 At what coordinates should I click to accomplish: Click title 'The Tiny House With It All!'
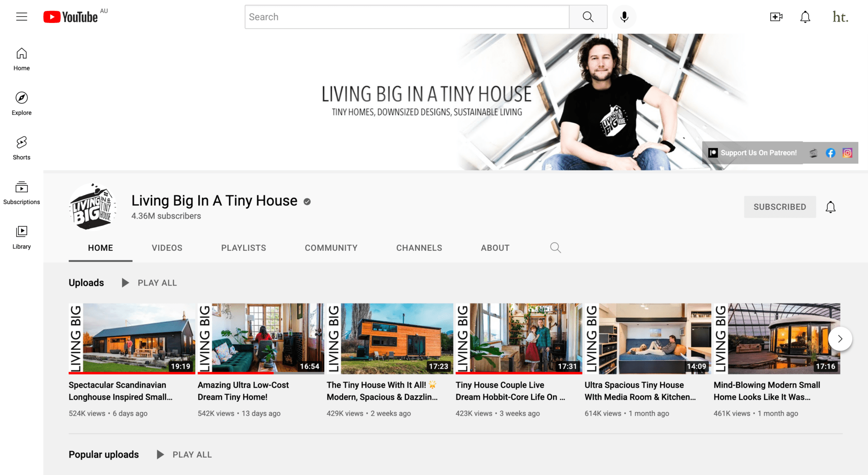pos(382,391)
